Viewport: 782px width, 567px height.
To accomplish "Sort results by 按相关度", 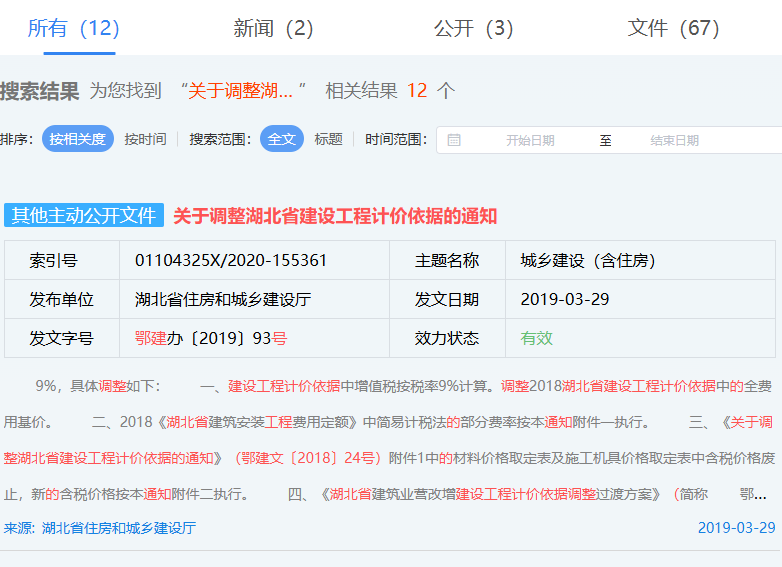I will click(x=78, y=139).
